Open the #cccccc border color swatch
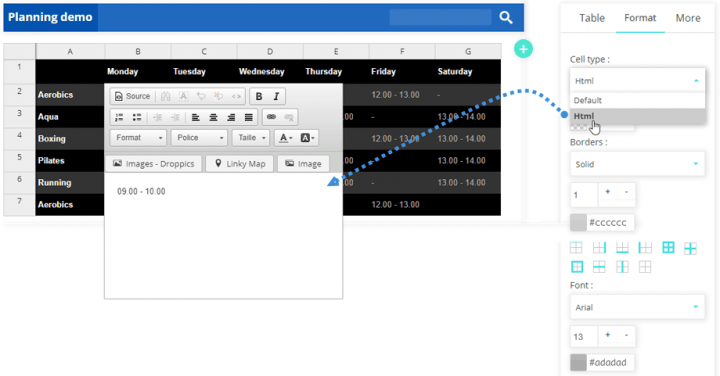This screenshot has height=376, width=720. (x=578, y=223)
